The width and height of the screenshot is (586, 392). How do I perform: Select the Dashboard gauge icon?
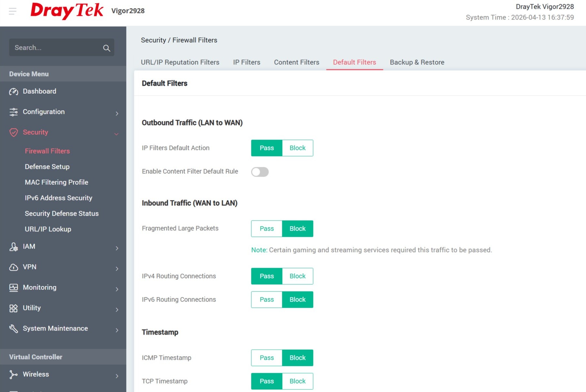pos(13,91)
